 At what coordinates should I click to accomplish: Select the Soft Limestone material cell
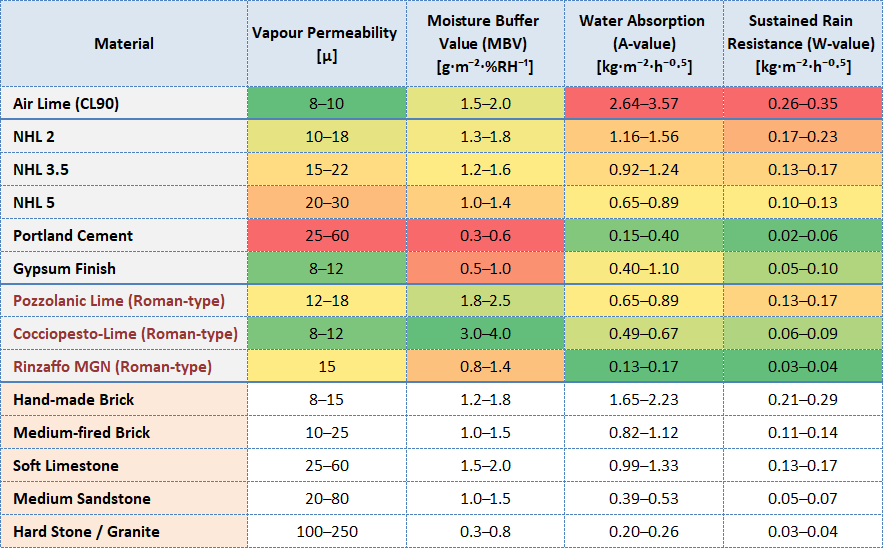(x=66, y=466)
